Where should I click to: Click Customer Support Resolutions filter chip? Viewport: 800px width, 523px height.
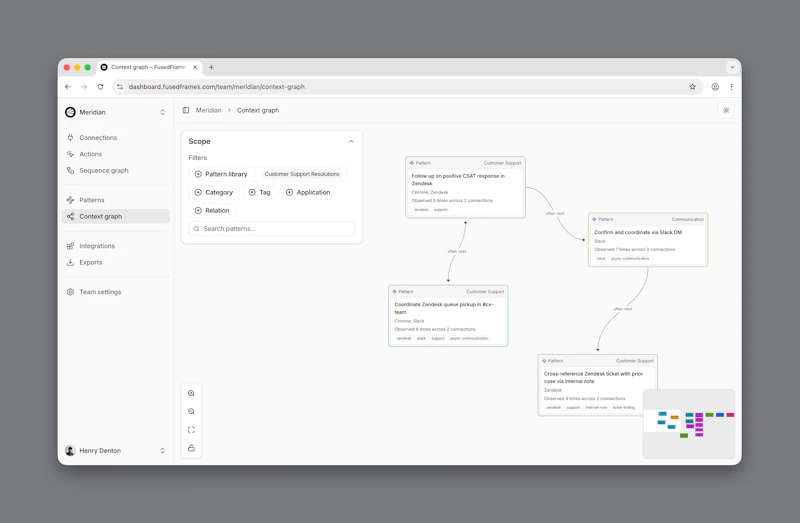pos(302,174)
